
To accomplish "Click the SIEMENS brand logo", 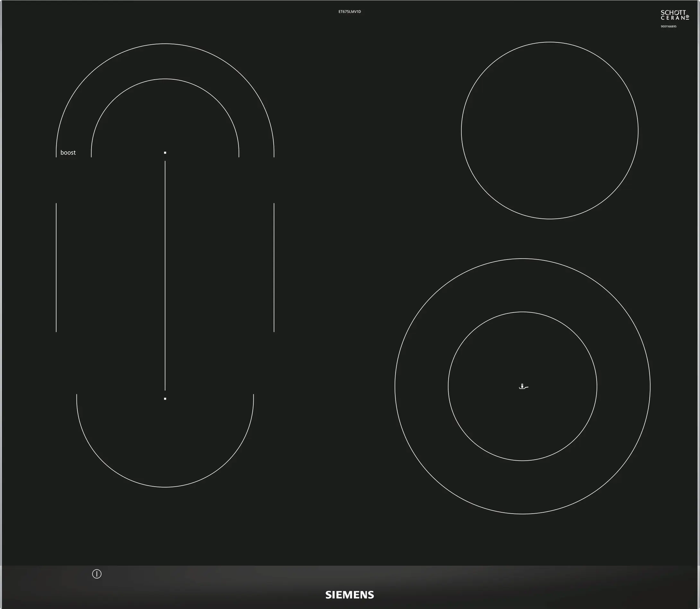I will tap(350, 595).
